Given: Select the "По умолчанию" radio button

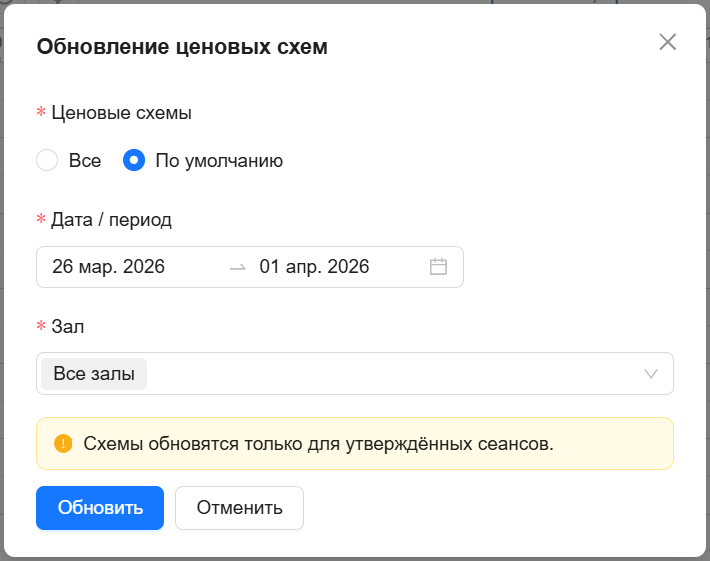Looking at the screenshot, I should 133,160.
